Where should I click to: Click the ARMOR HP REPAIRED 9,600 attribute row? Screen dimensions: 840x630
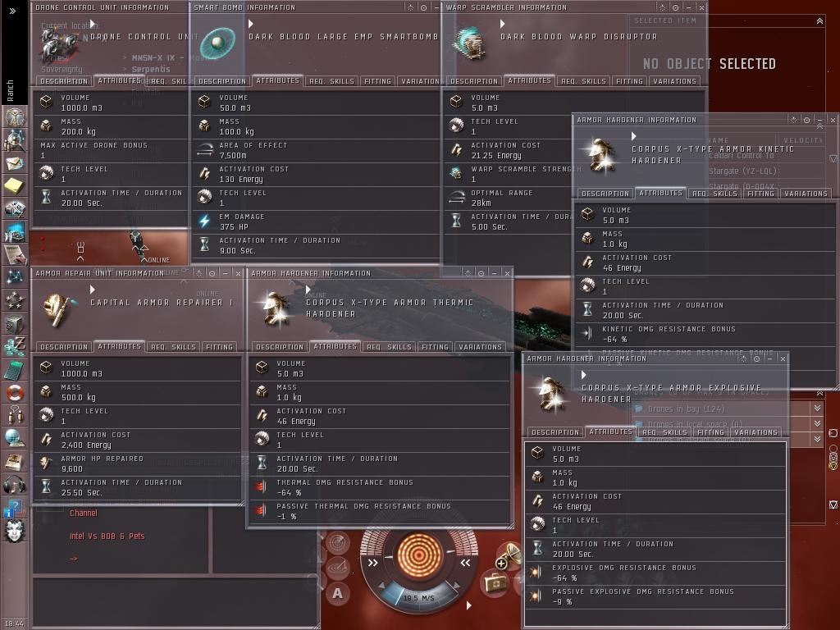point(138,463)
